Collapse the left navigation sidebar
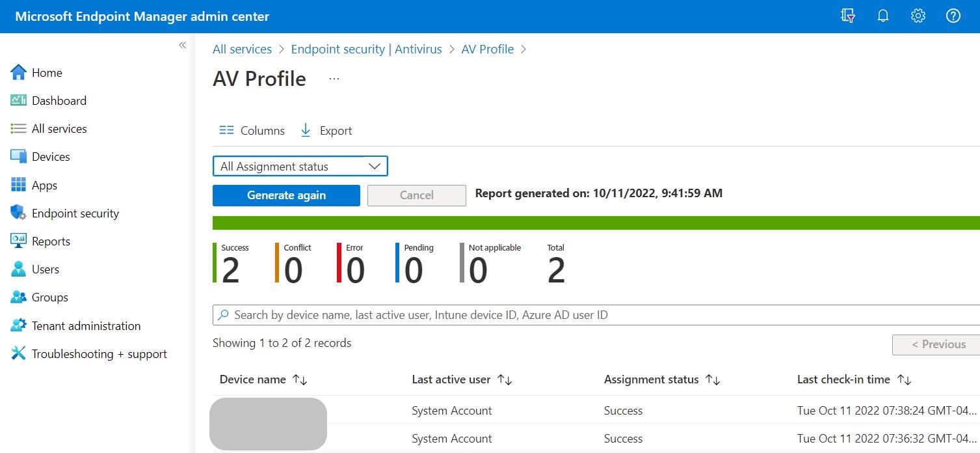Viewport: 980px width, 453px height. click(182, 45)
